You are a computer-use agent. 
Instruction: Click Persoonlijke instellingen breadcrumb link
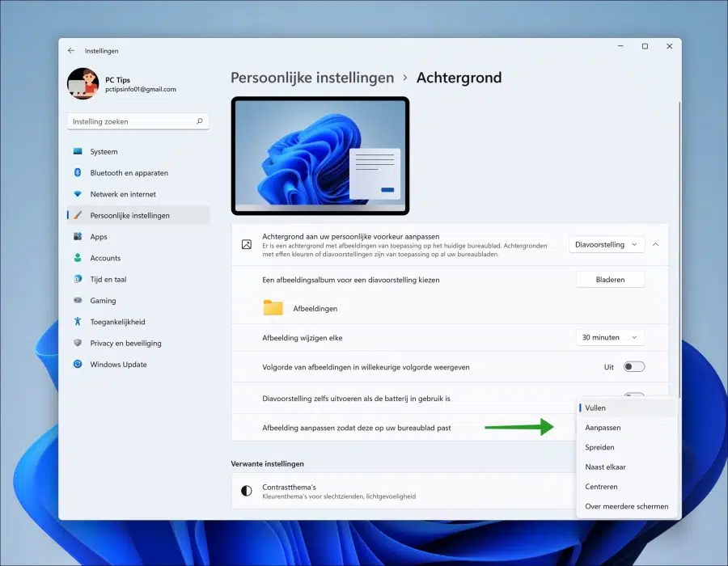312,78
